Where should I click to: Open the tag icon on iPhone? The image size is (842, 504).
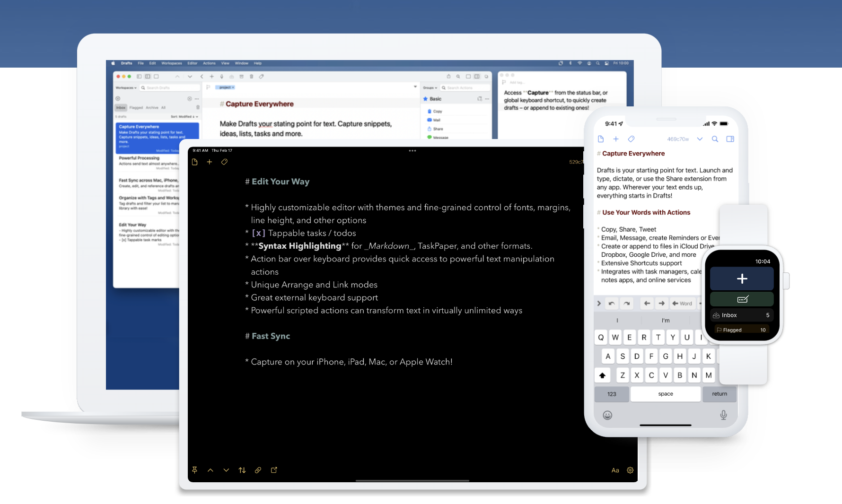(631, 139)
